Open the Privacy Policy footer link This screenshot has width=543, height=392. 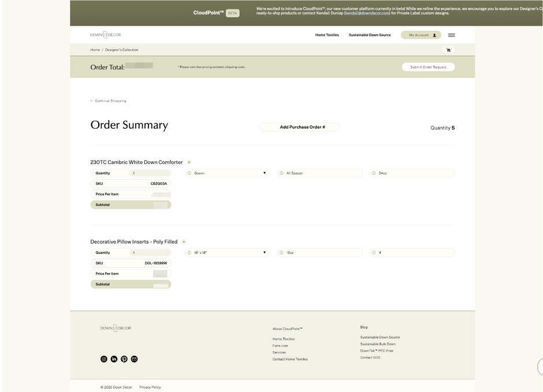click(150, 387)
